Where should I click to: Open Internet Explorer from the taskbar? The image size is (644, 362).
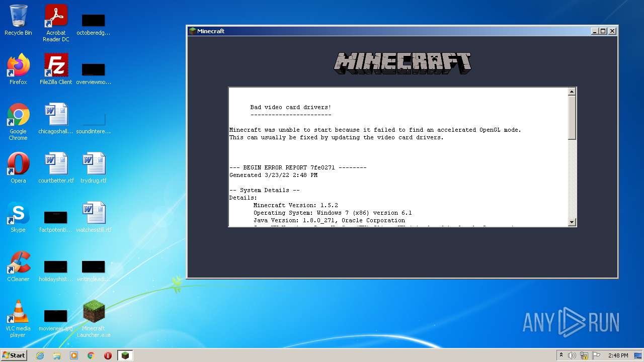pyautogui.click(x=40, y=355)
